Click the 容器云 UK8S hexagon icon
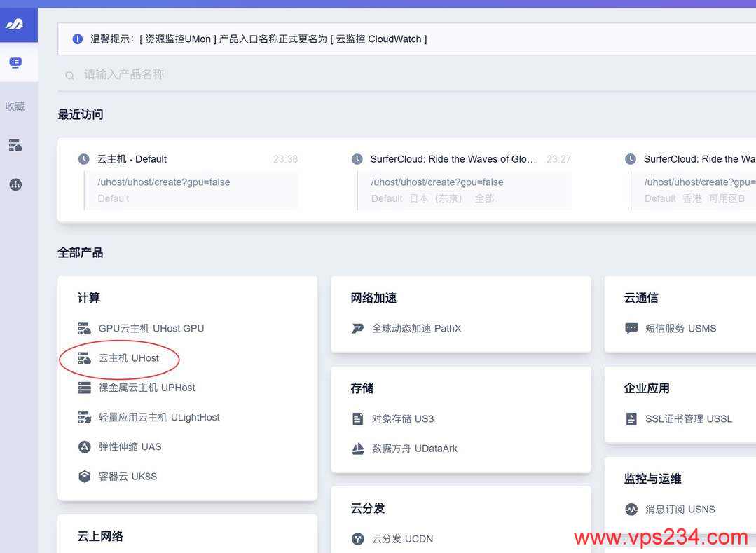756x553 pixels. 84,476
